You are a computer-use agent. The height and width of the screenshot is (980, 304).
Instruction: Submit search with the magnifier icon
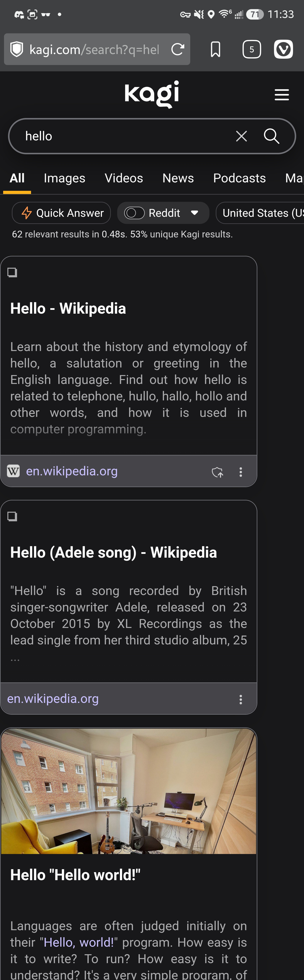(x=272, y=136)
